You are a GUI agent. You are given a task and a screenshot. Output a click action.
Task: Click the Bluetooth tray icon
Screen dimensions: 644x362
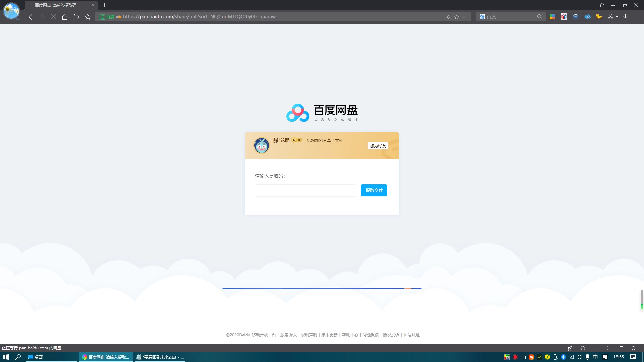point(563,357)
